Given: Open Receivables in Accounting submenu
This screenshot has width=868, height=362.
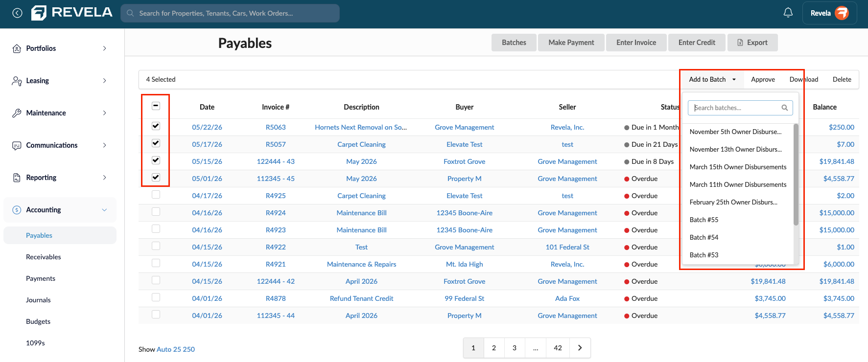Looking at the screenshot, I should tap(44, 257).
